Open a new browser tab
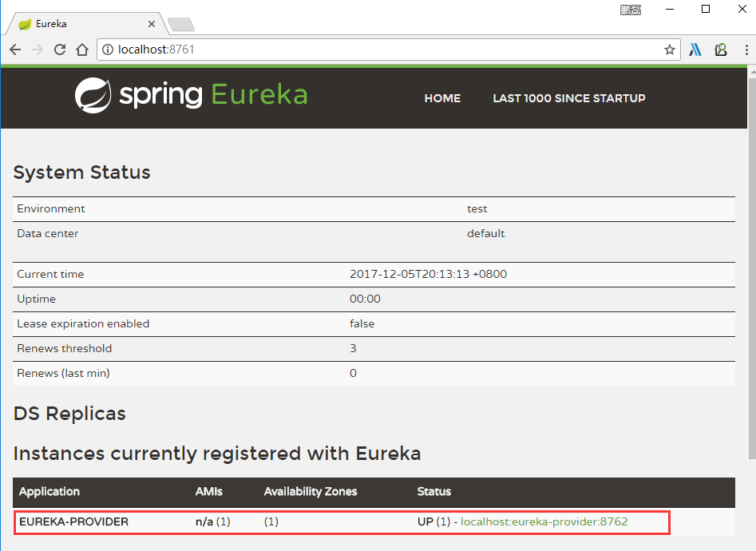 point(181,24)
